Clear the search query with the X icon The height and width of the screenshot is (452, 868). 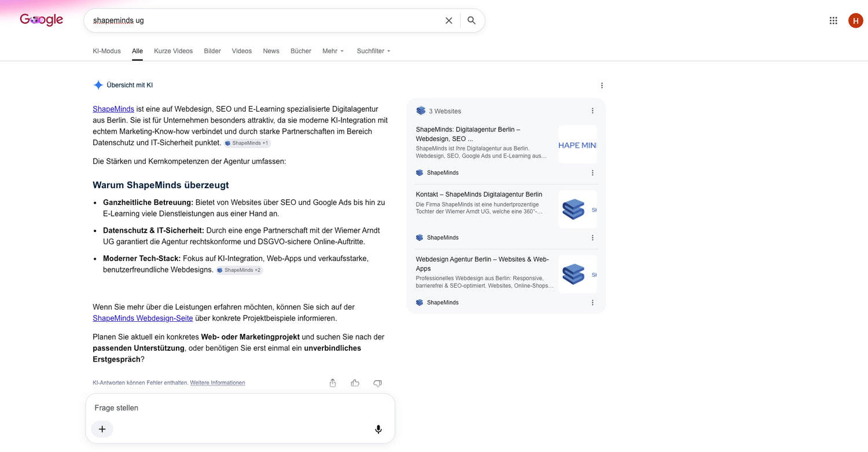point(449,20)
